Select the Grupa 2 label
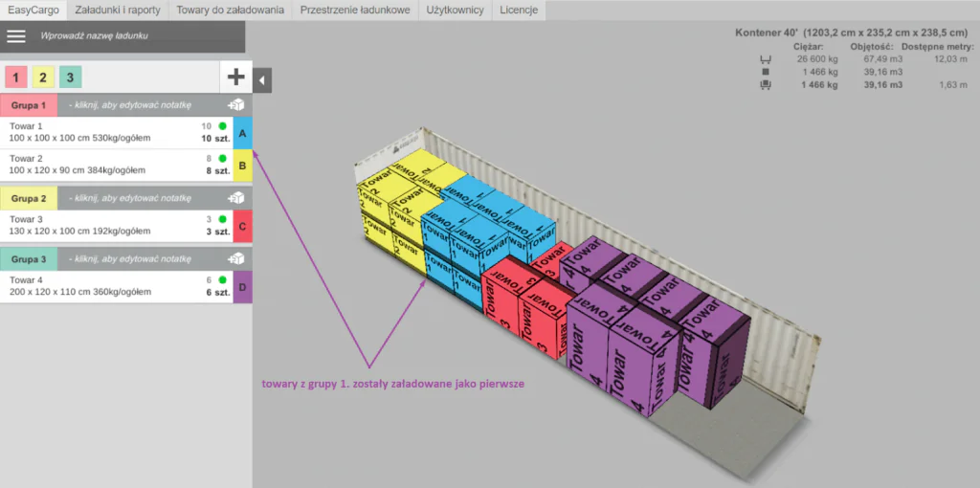 point(29,198)
